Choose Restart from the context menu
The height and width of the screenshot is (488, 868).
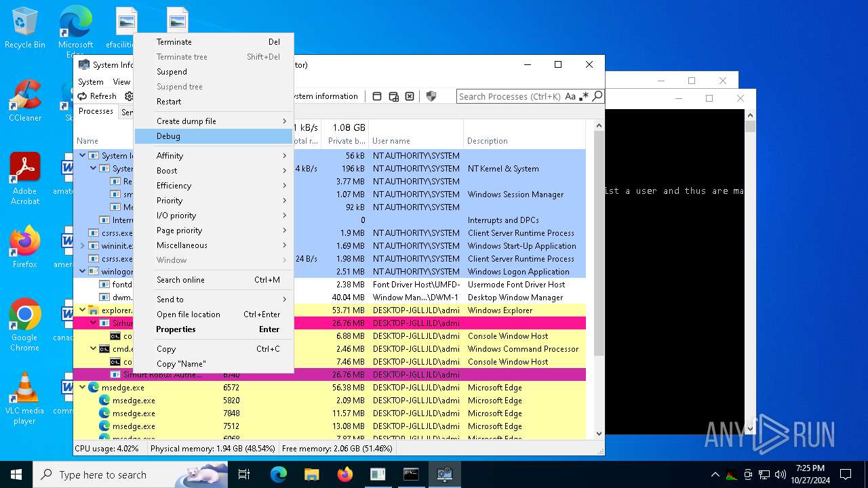click(x=214, y=102)
